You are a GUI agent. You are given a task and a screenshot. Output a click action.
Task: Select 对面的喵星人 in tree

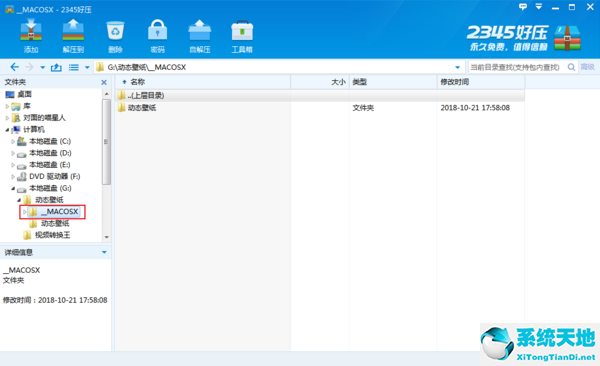pos(44,118)
